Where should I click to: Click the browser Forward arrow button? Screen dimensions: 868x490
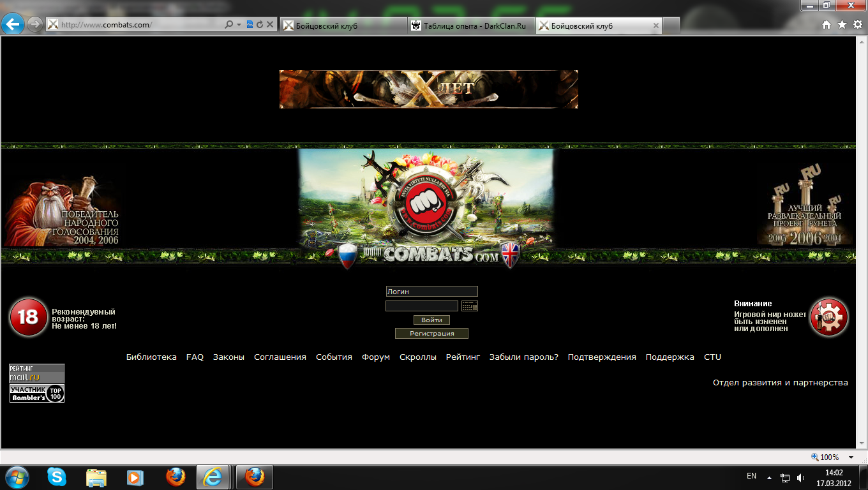point(35,25)
